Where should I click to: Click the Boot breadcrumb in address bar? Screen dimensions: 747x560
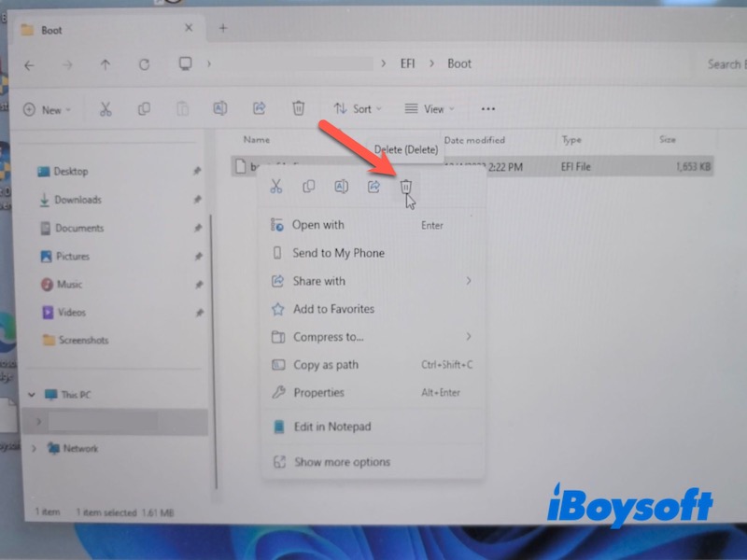coord(459,63)
